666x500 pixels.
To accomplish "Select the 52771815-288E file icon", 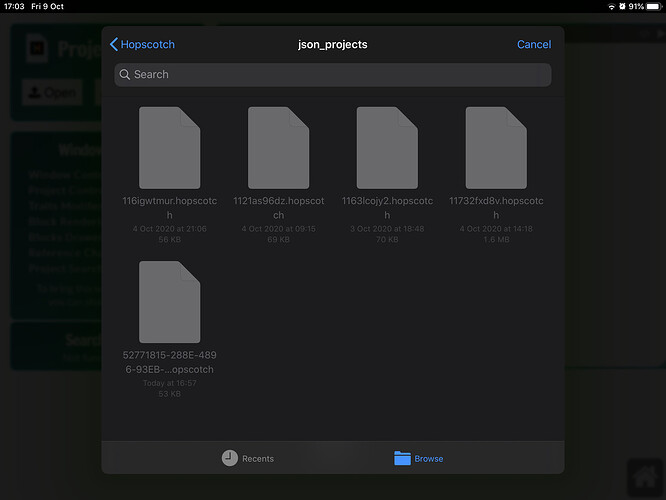I will (169, 302).
